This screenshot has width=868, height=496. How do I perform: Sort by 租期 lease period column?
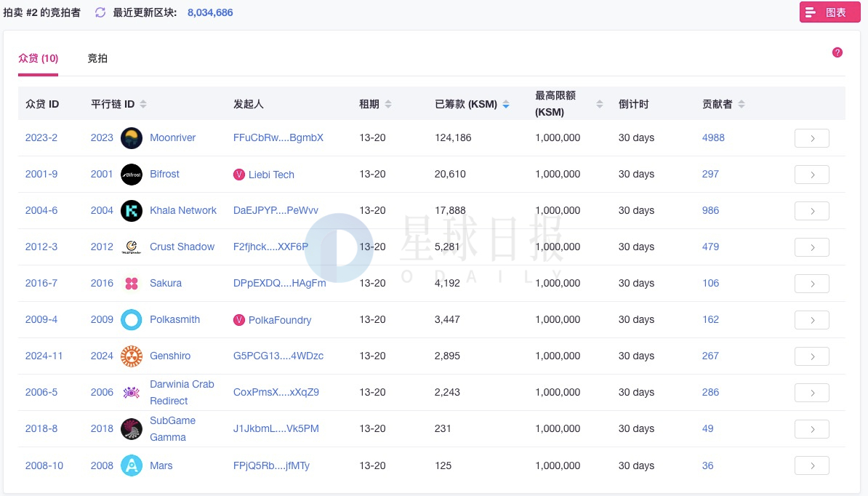[388, 105]
